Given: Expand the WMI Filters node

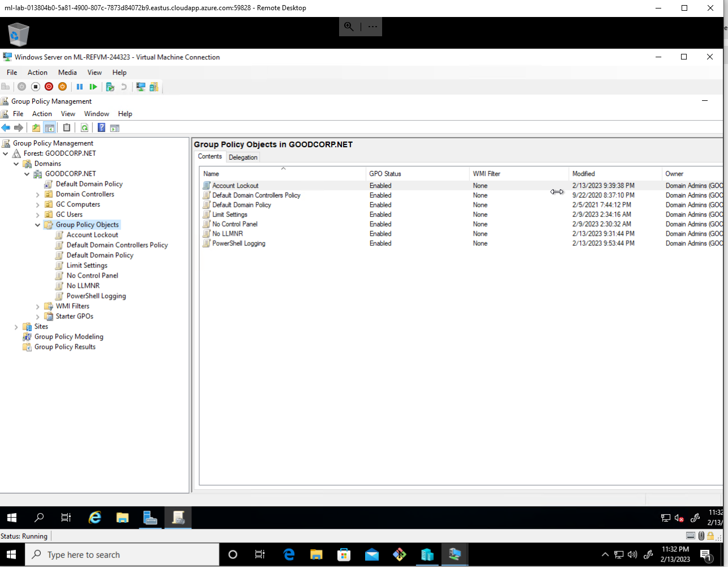Looking at the screenshot, I should 37,306.
